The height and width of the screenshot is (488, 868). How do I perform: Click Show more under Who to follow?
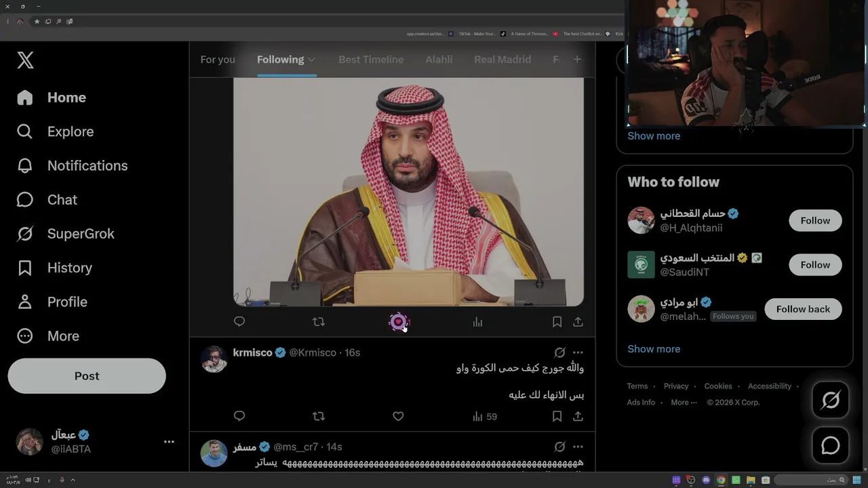[654, 349]
